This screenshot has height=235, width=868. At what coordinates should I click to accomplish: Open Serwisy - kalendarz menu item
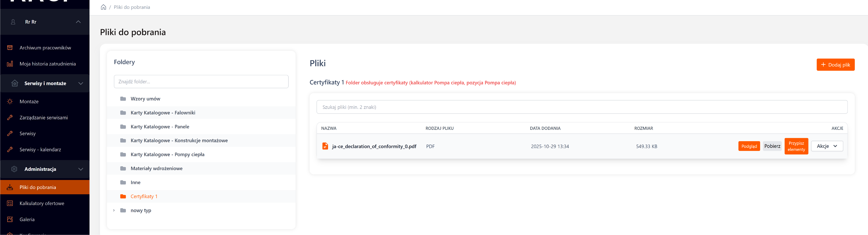[x=40, y=149]
